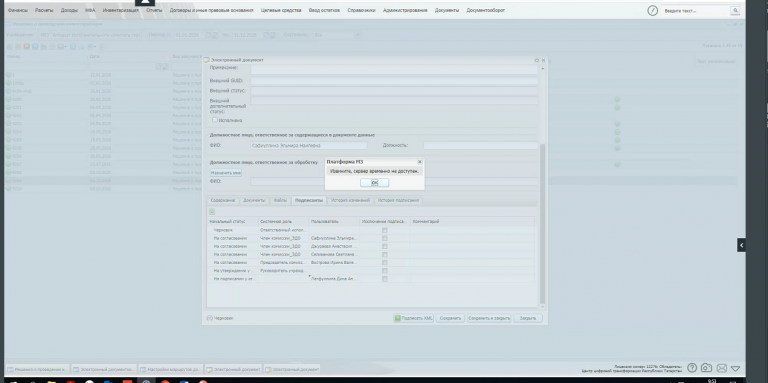
Task: Open the Документы tab in the dialog
Action: click(x=254, y=200)
